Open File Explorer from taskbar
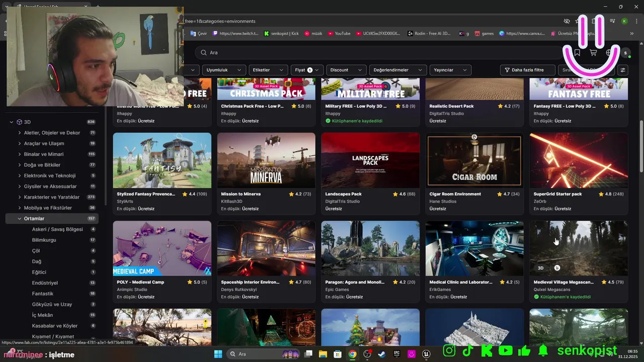 coord(323,354)
